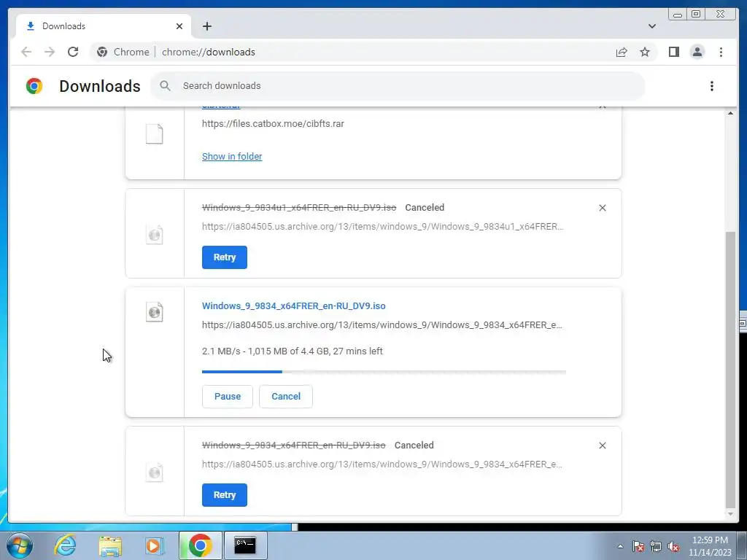Open the network tray icon
The image size is (747, 560).
(656, 546)
